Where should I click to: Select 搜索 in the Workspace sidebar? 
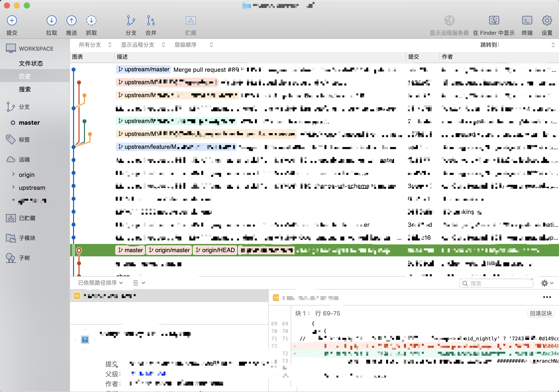[25, 89]
